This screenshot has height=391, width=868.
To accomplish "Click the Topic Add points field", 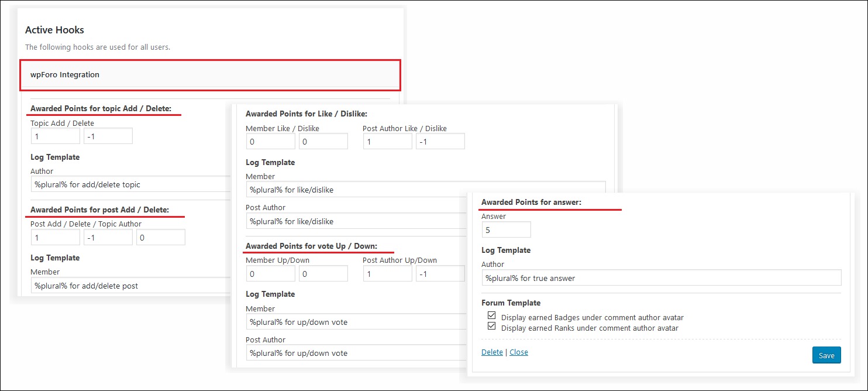I will pos(55,136).
